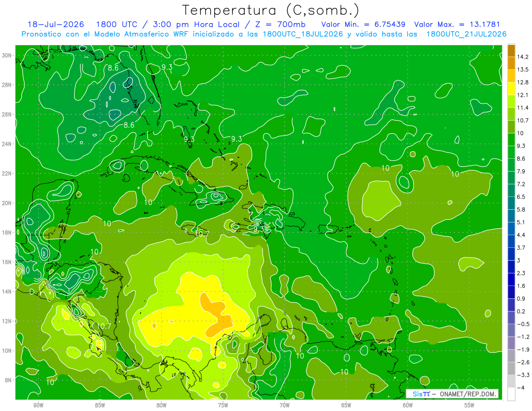Click the 30N latitude axis label
Image resolution: width=532 pixels, height=411 pixels.
[7, 55]
